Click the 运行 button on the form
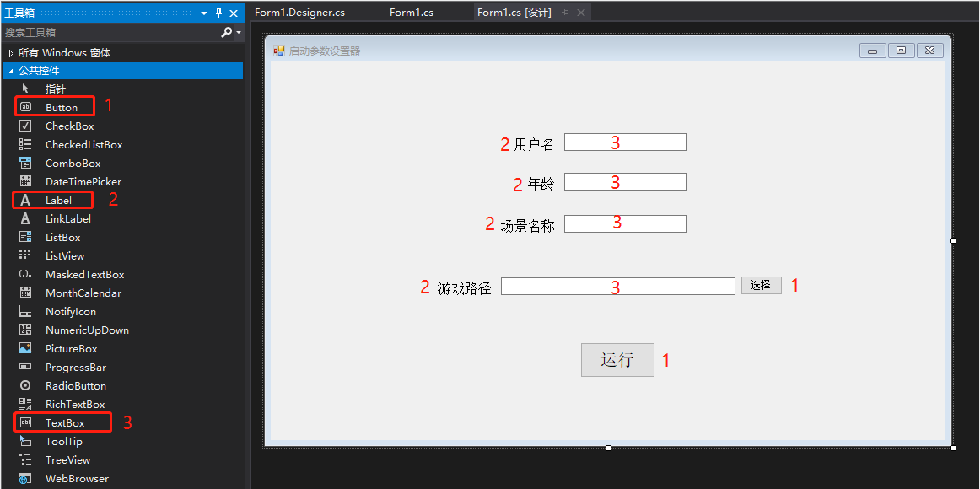Screen dimensions: 980x489 617,360
